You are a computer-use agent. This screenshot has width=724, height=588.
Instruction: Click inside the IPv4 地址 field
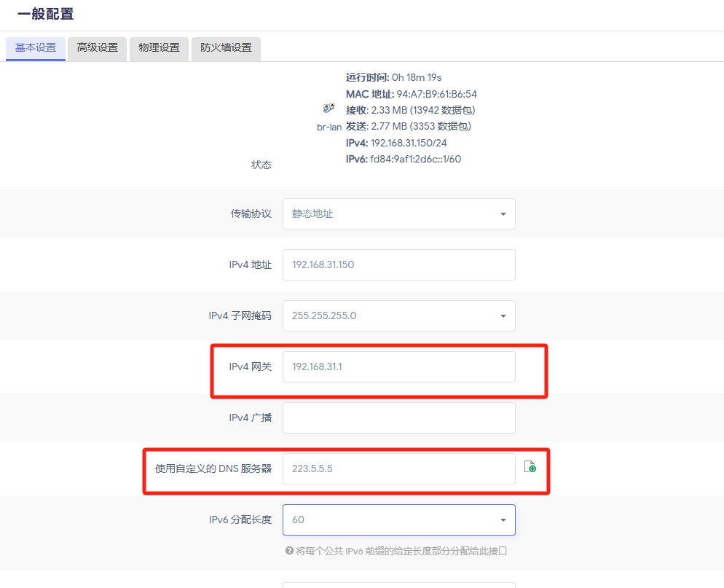point(398,264)
